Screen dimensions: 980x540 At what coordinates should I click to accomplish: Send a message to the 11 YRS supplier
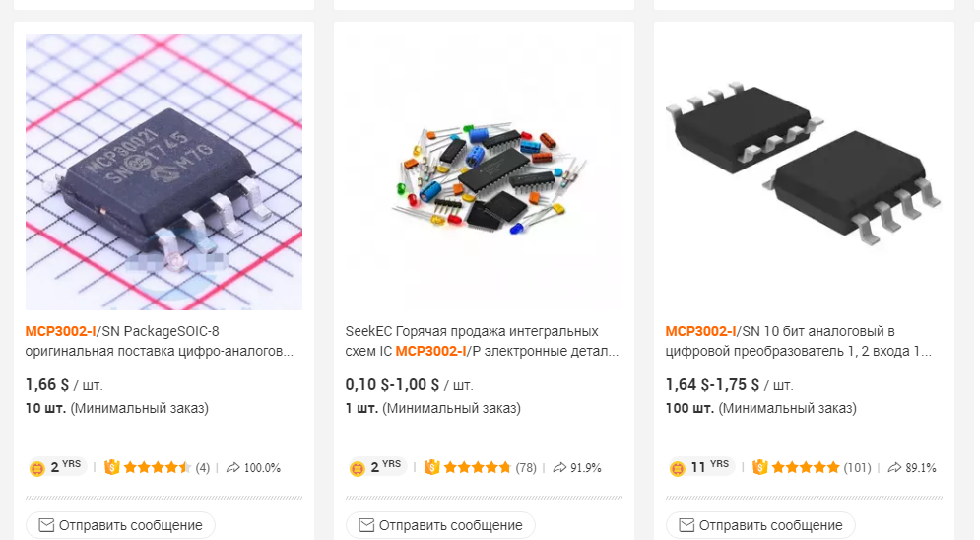point(760,525)
